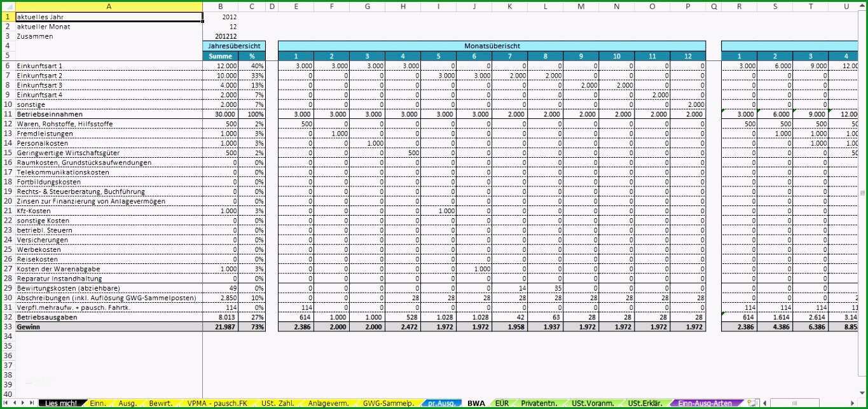This screenshot has width=868, height=409.
Task: Click 'aktueller Monat' label cell
Action: pos(109,27)
